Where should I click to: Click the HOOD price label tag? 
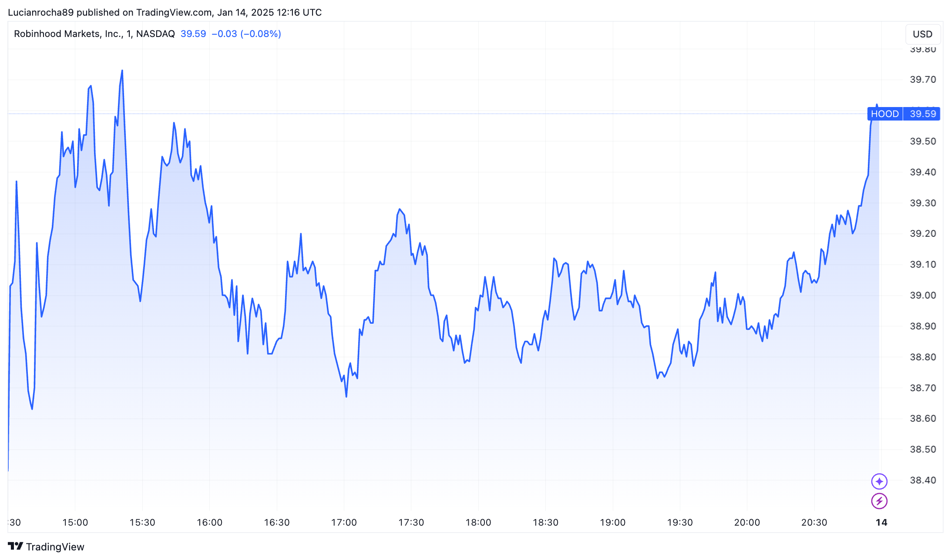click(x=885, y=114)
